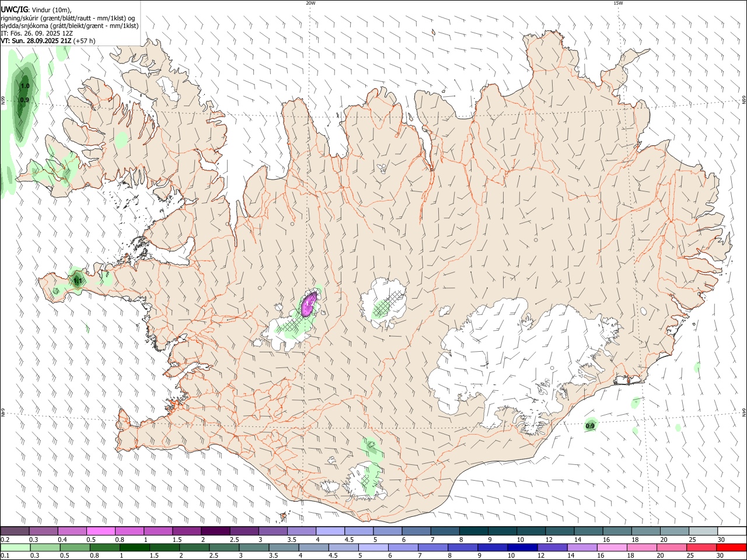Select the light lavender 4 mm snow swatch
This screenshot has height=560, width=747.
click(330, 531)
